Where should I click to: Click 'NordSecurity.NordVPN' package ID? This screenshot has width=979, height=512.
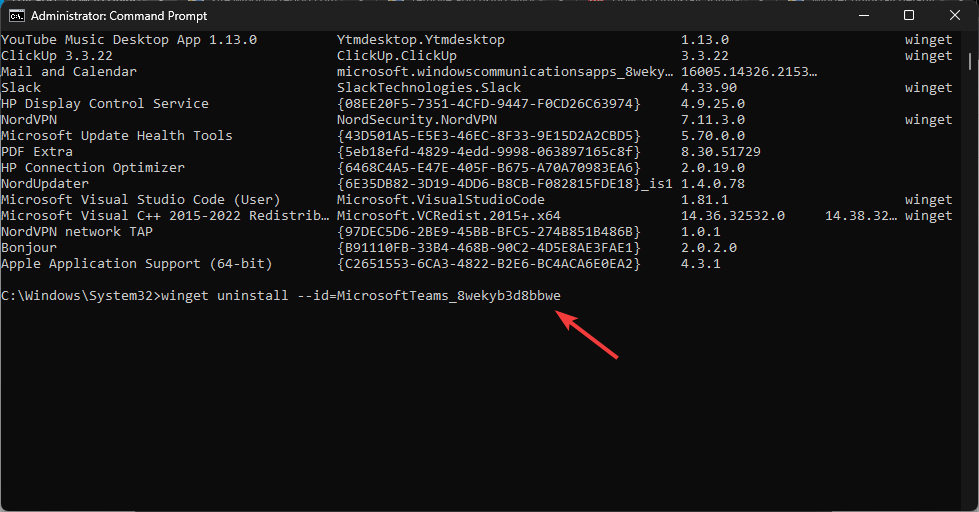(x=416, y=120)
